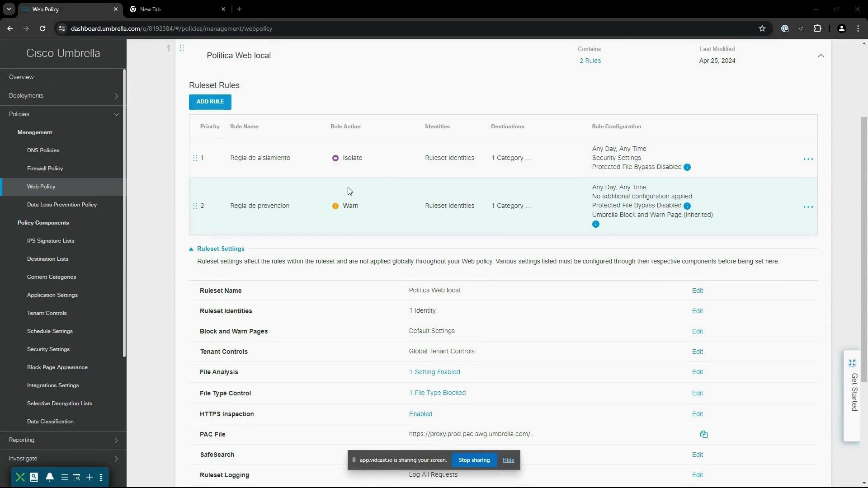This screenshot has height=488, width=868.
Task: Open three-dot menu for Regla de prevencion
Action: pos(808,207)
